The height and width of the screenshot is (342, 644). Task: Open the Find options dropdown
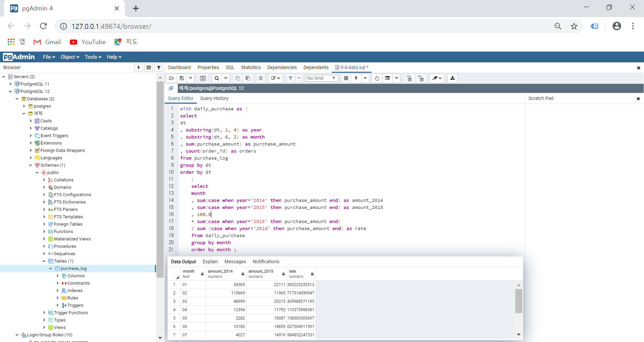226,78
